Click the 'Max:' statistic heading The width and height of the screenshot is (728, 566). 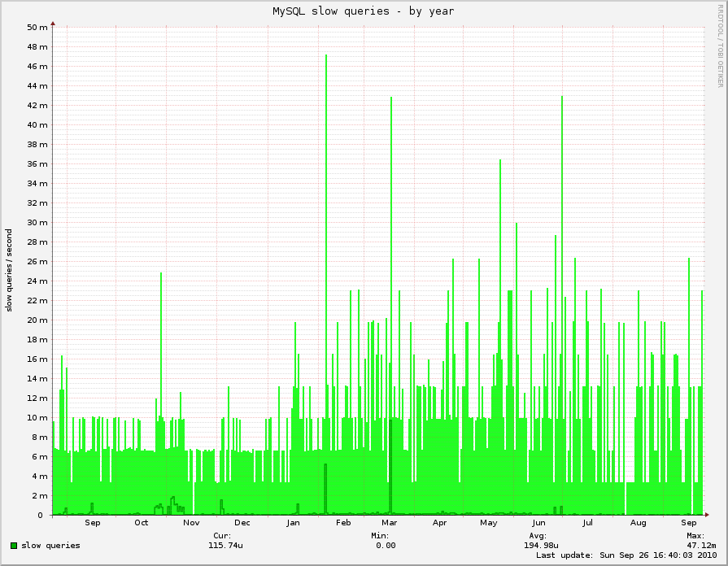695,536
